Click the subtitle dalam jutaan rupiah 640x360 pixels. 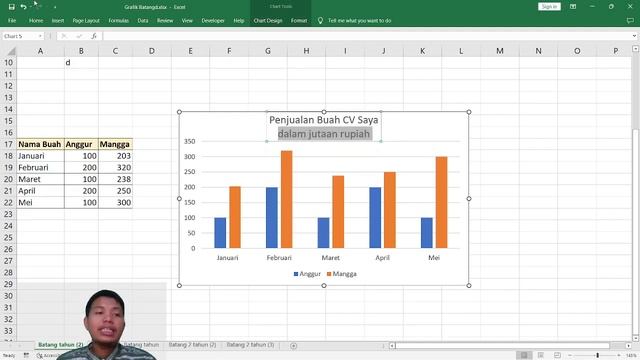point(324,134)
